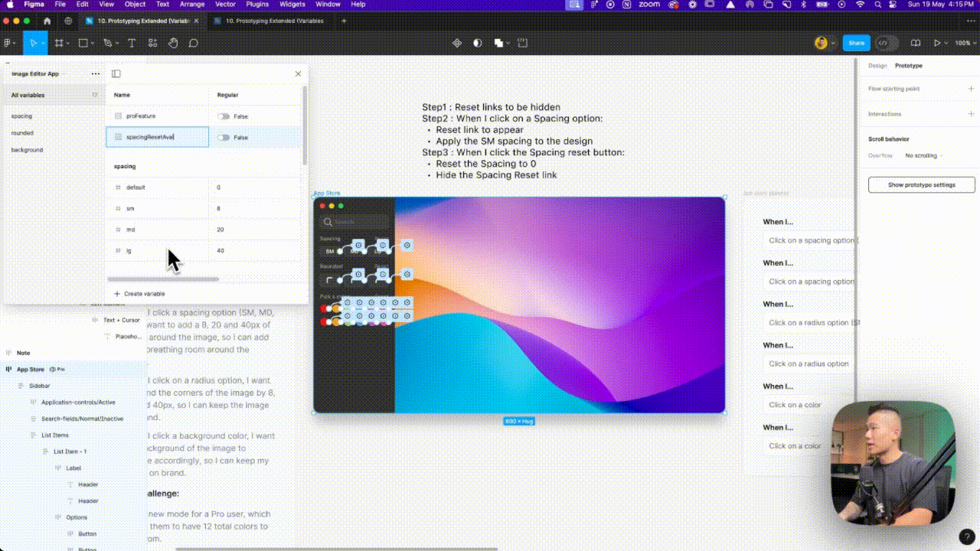Screen dimensions: 980x551
Task: Select the Frame tool in toolbar
Action: [58, 44]
